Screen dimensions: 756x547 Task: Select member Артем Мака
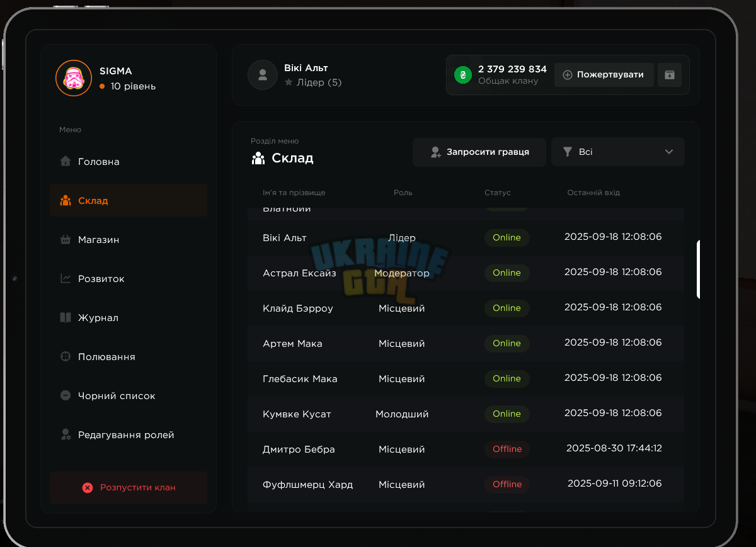pos(292,344)
